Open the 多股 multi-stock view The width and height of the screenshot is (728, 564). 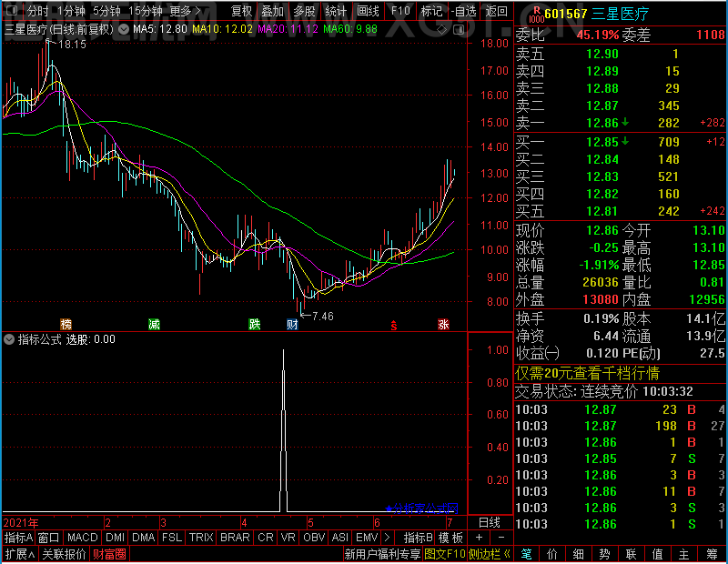(304, 11)
